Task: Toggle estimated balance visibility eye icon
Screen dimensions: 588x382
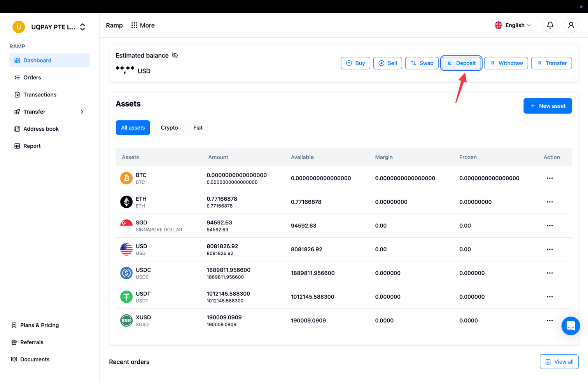Action: (175, 56)
